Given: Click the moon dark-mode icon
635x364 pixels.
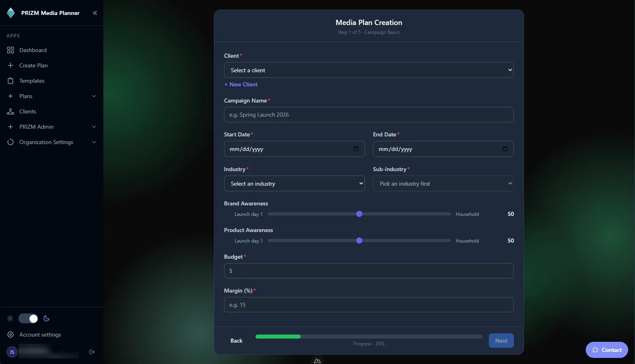Looking at the screenshot, I should [x=46, y=318].
